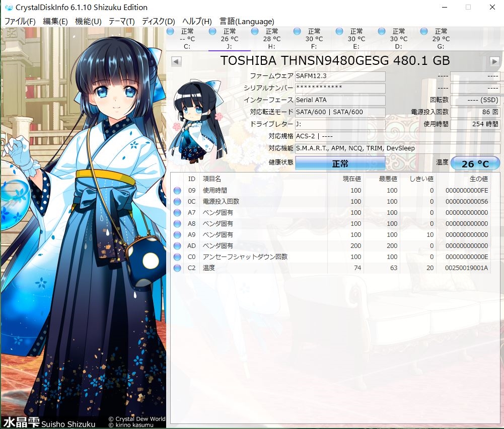
Task: Select the 電源投入回数 attribute name
Action: [x=221, y=202]
